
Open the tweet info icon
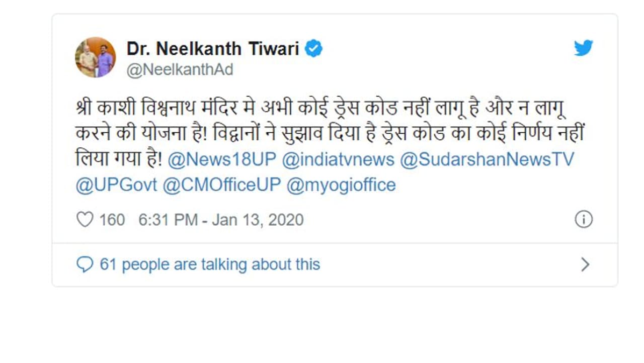(x=584, y=220)
